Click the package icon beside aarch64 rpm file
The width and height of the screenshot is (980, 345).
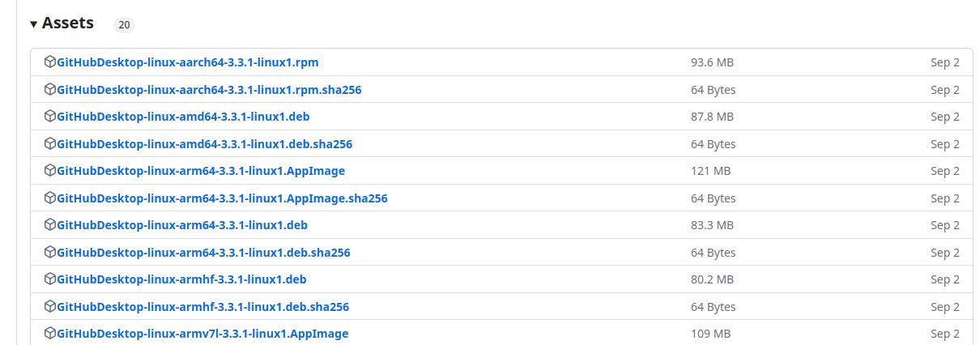click(x=50, y=62)
